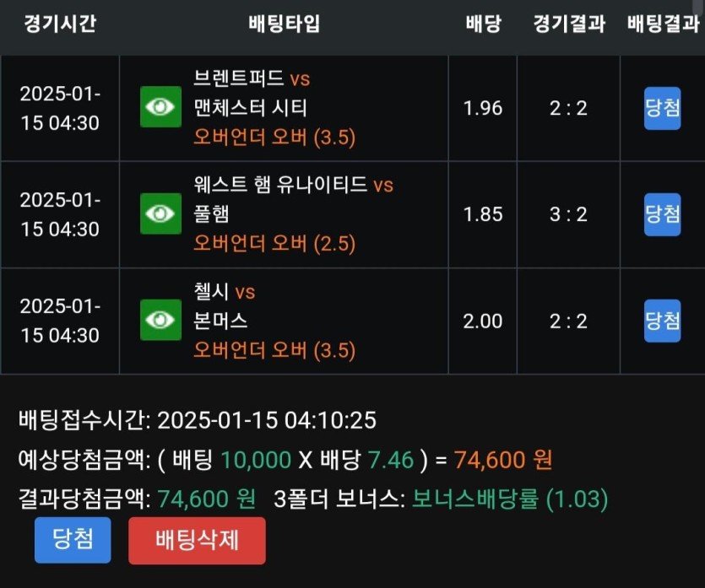Click the eye icon for West Ham match

160,213
